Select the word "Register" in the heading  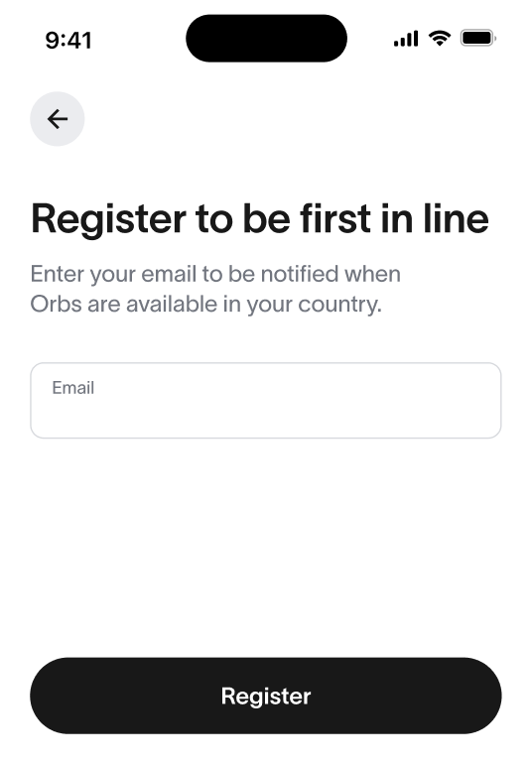pos(109,220)
